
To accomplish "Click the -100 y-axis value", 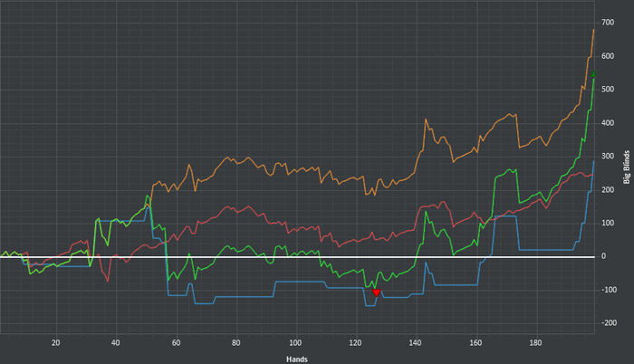I will click(609, 290).
